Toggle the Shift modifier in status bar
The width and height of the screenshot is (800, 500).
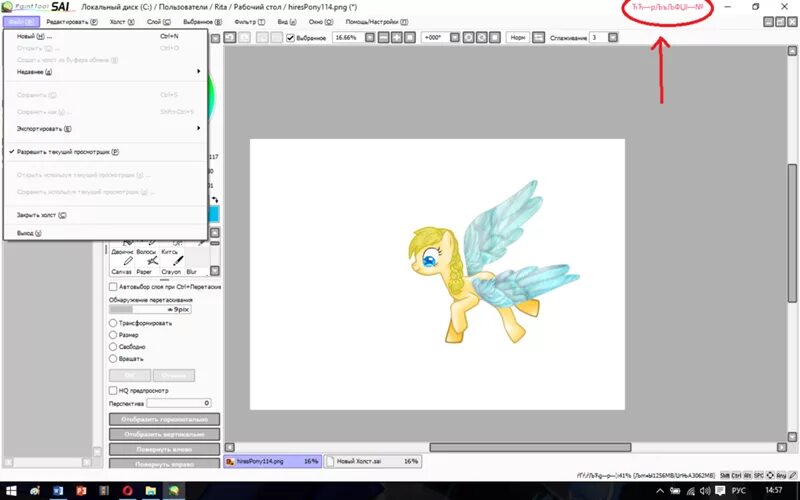click(x=724, y=475)
